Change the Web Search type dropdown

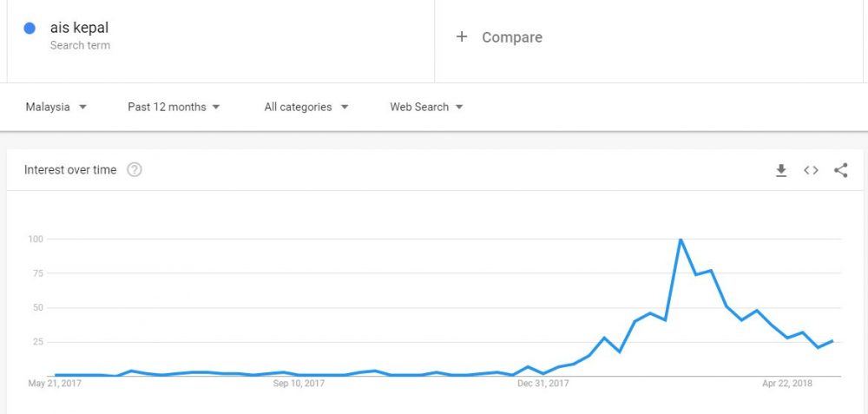click(426, 107)
